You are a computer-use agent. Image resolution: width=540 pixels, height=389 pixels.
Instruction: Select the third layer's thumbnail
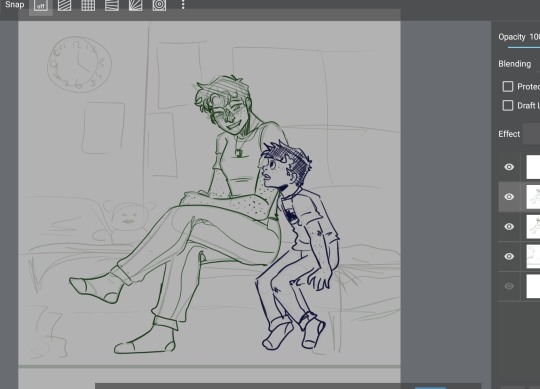[533, 227]
